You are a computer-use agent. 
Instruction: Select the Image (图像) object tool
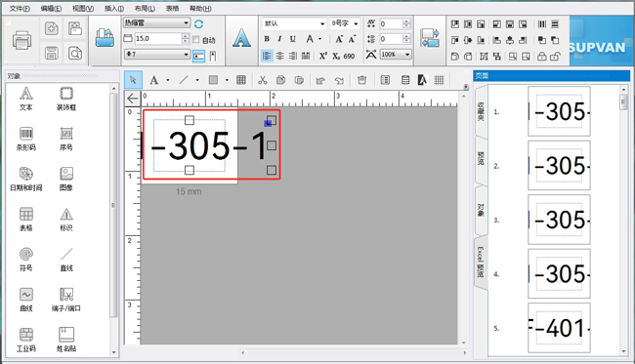(x=66, y=179)
